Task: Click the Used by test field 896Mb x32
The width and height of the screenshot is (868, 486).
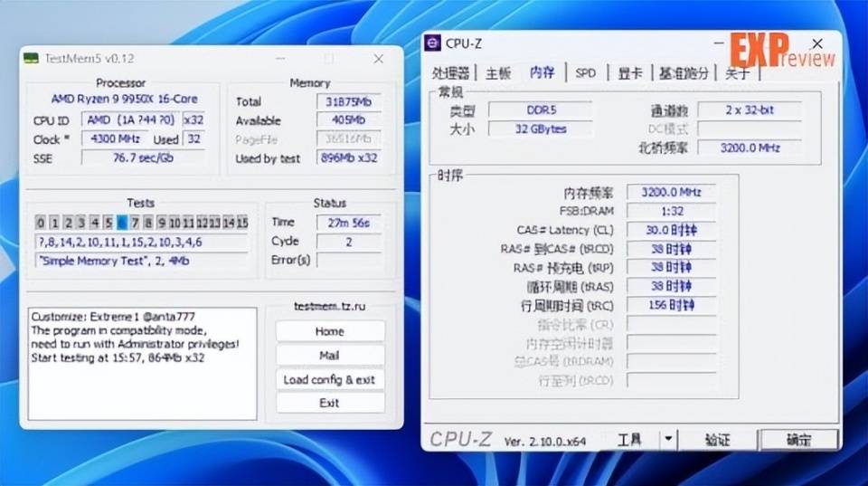Action: pyautogui.click(x=348, y=157)
